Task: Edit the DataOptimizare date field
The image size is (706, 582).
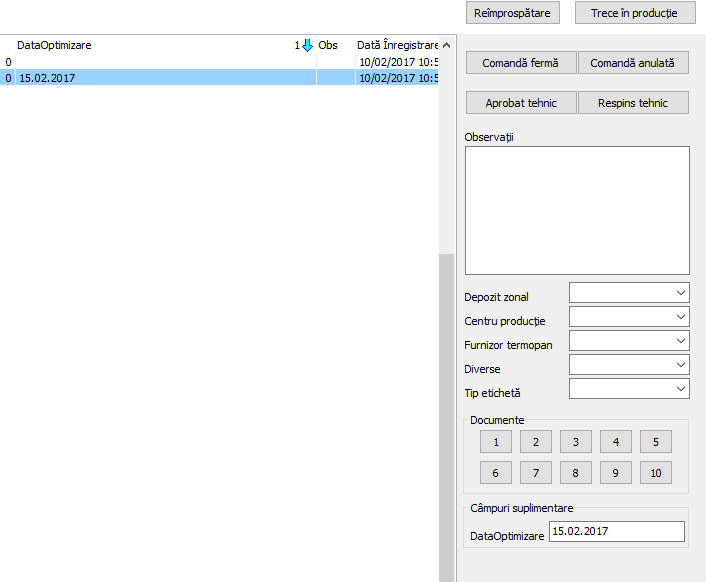Action: pos(617,532)
